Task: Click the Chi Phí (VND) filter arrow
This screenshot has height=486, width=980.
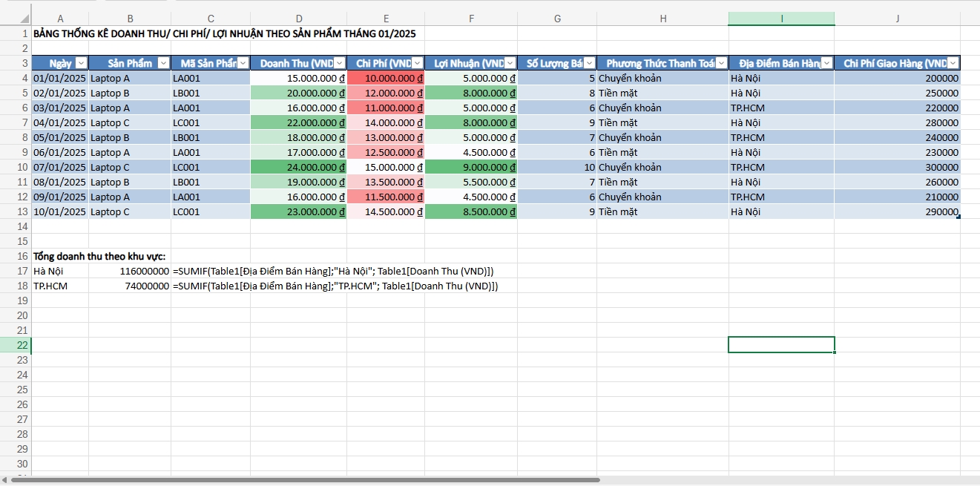Action: 417,63
